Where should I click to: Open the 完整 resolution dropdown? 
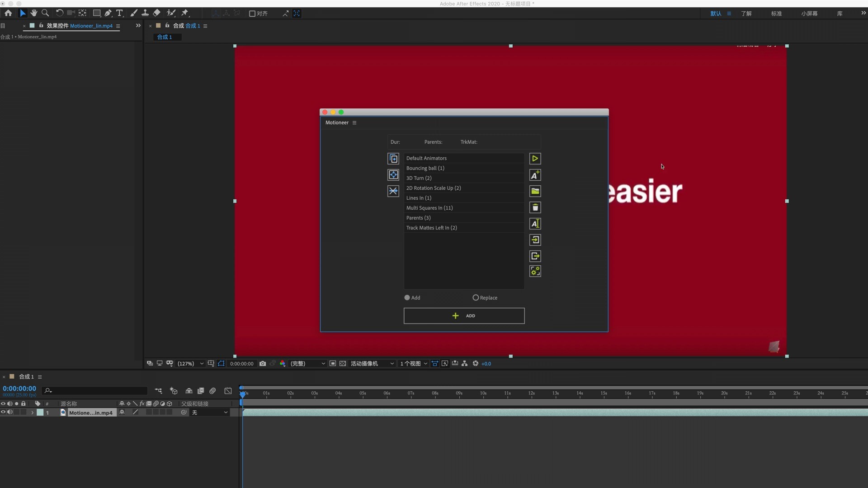307,363
